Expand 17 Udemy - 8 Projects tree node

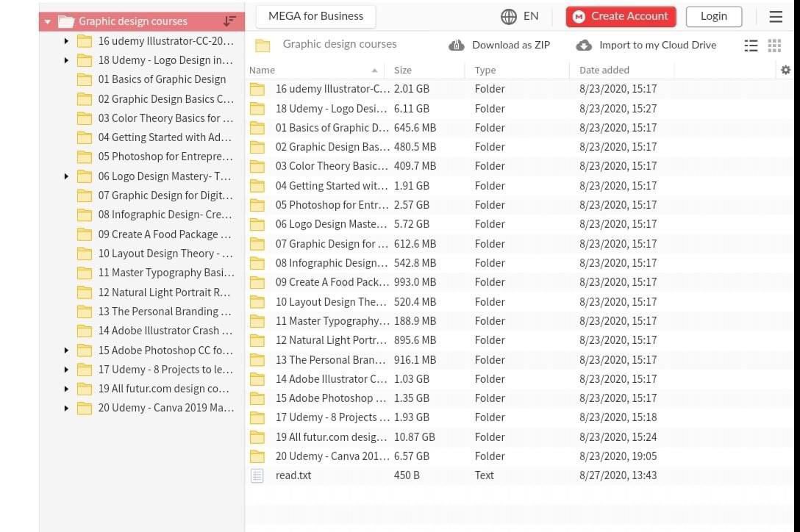pyautogui.click(x=66, y=370)
